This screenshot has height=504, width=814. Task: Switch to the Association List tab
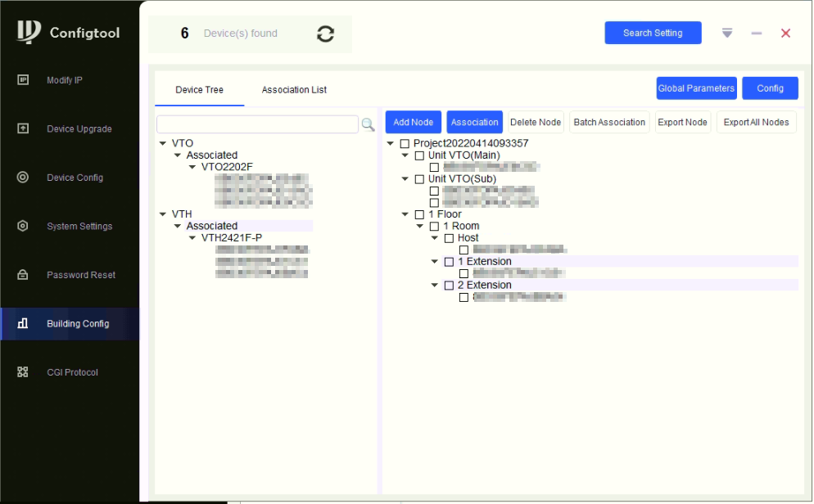point(294,90)
